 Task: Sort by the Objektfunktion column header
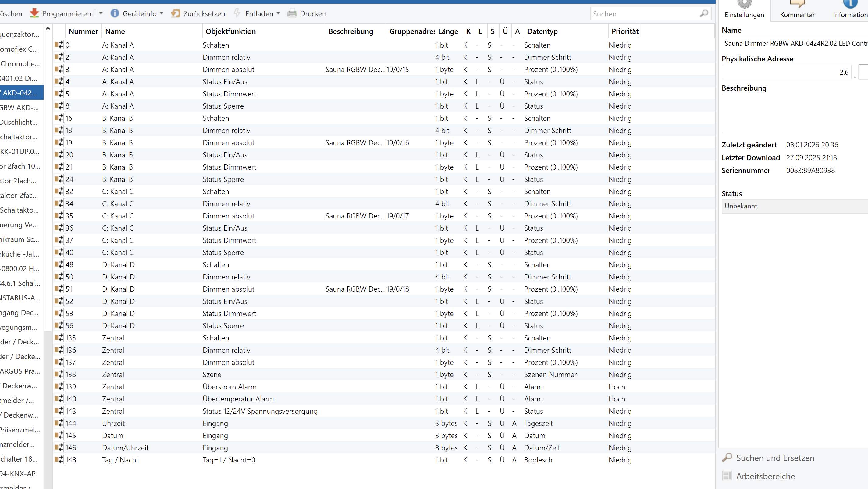click(230, 31)
